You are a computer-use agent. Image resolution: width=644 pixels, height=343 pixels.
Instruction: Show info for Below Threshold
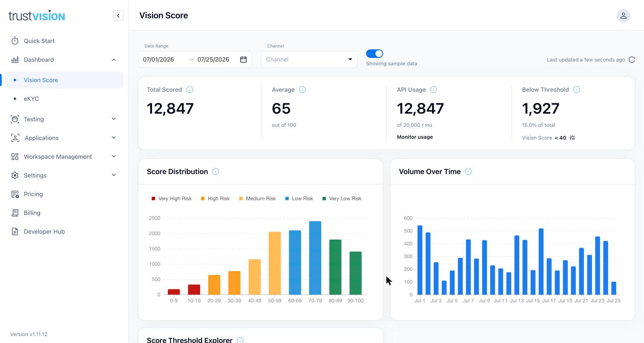tap(576, 90)
